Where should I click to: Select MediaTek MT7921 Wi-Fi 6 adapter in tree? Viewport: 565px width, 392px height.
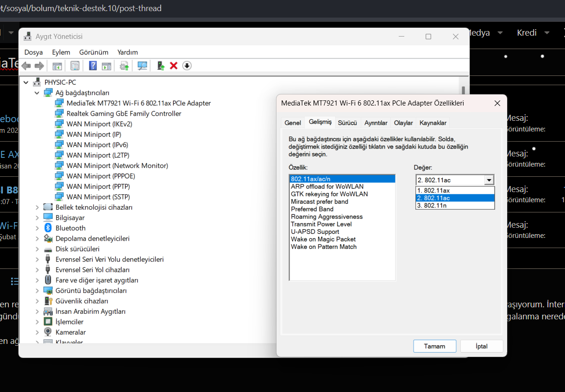tap(138, 103)
